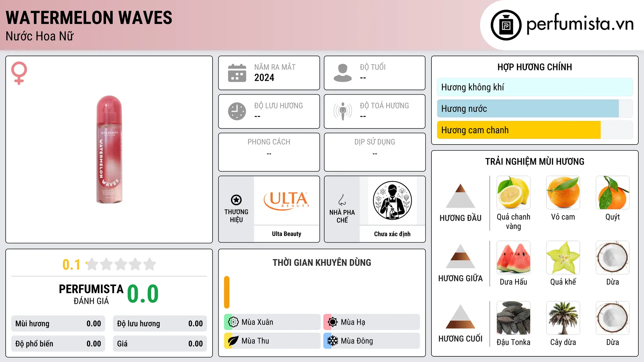Image resolution: width=644 pixels, height=362 pixels.
Task: Click the DỊP SỬ DỤNG label
Action: 375,142
